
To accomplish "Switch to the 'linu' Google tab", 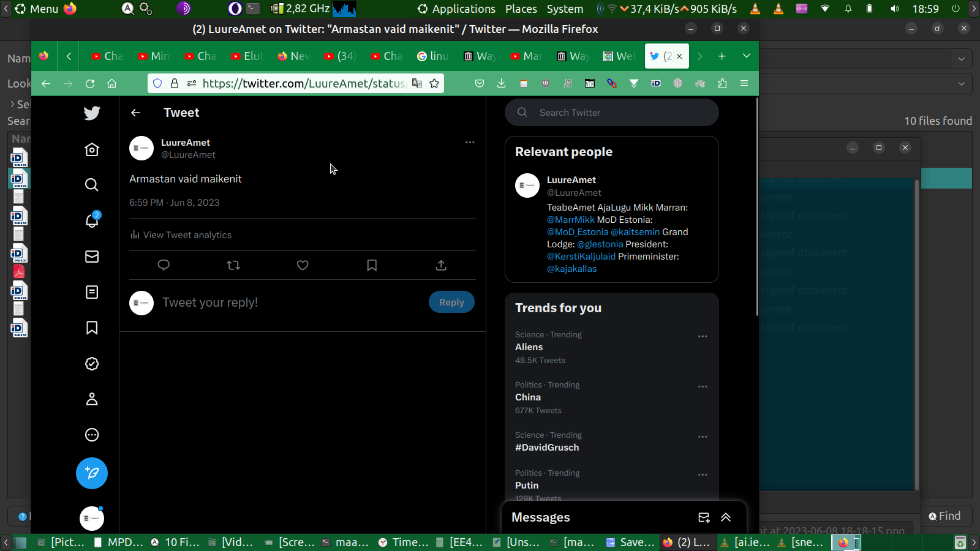I will (432, 56).
